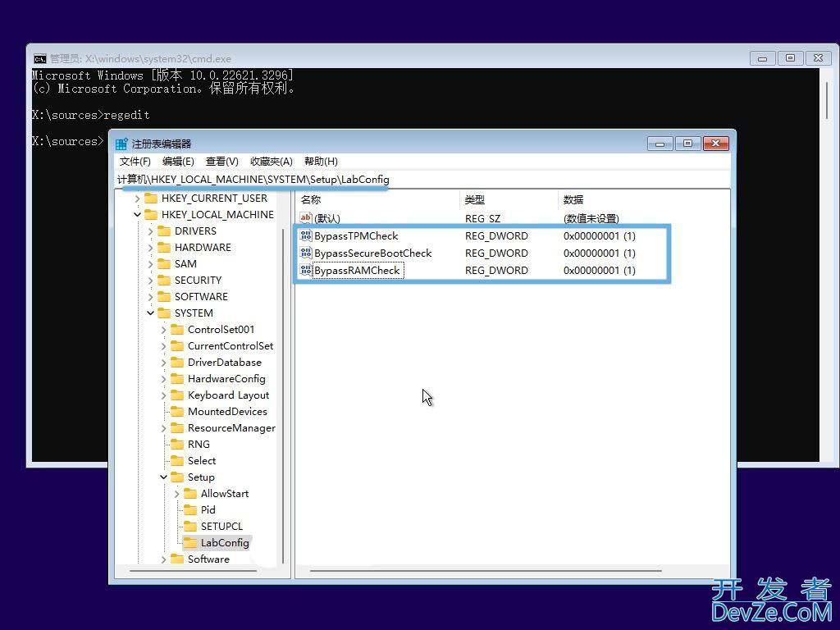Click the 名称 column header
Screen dimensions: 840x630
pos(311,200)
